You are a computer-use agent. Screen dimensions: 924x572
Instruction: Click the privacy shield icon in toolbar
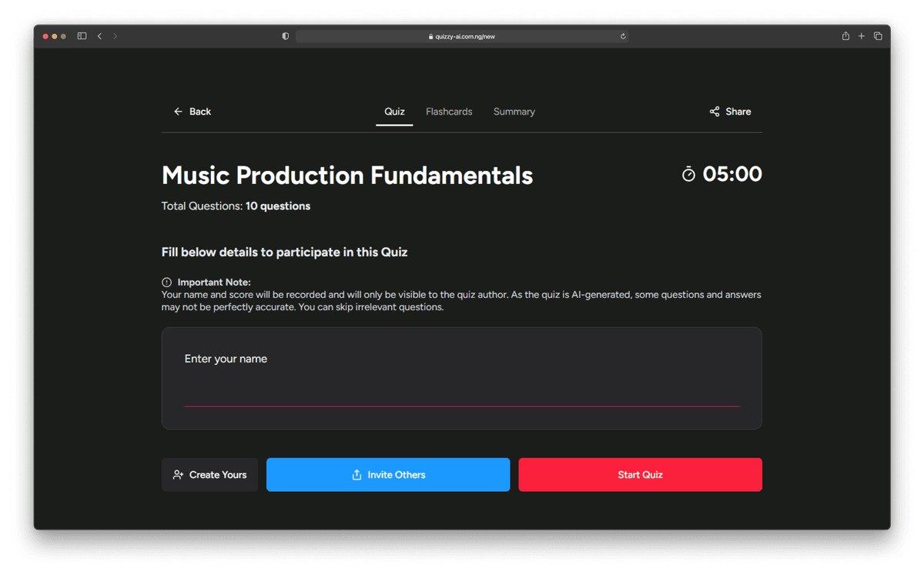coord(286,36)
